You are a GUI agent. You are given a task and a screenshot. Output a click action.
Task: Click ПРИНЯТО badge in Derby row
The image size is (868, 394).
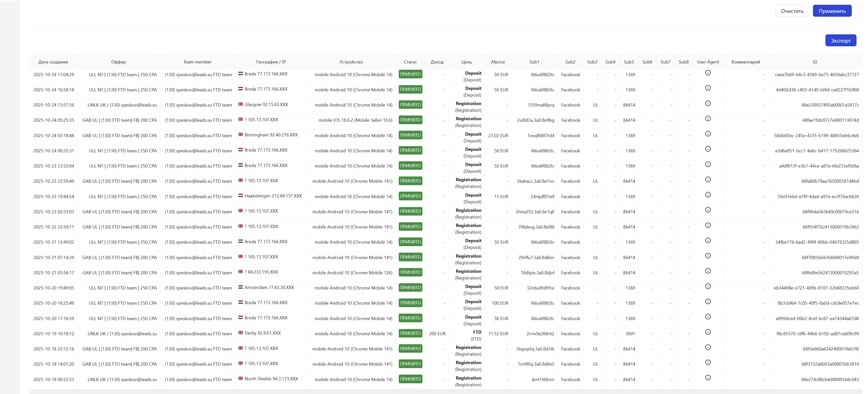tap(410, 333)
